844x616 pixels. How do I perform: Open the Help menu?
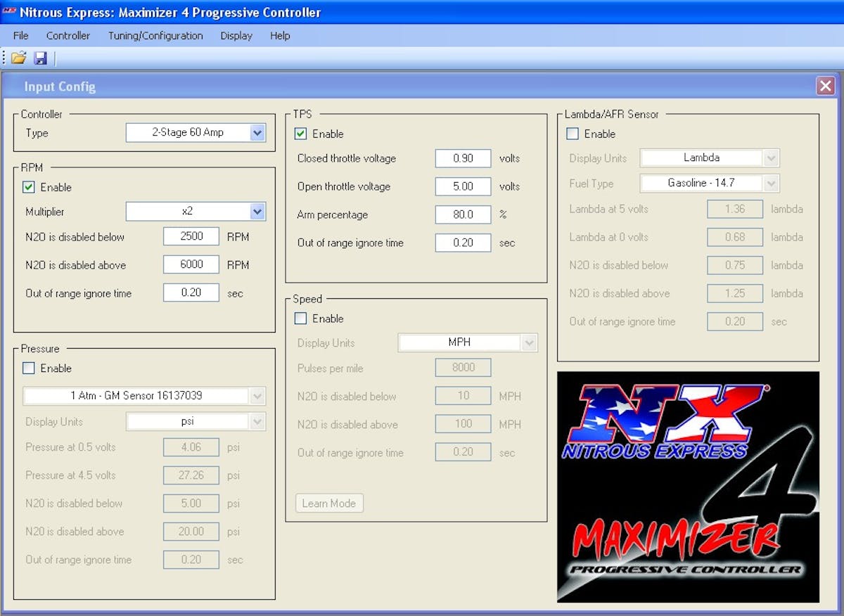pyautogui.click(x=280, y=36)
